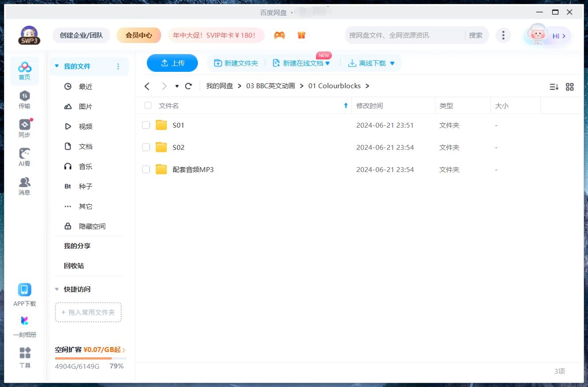Open the 离线下载 dropdown menu
Image resolution: width=588 pixels, height=387 pixels.
click(391, 63)
